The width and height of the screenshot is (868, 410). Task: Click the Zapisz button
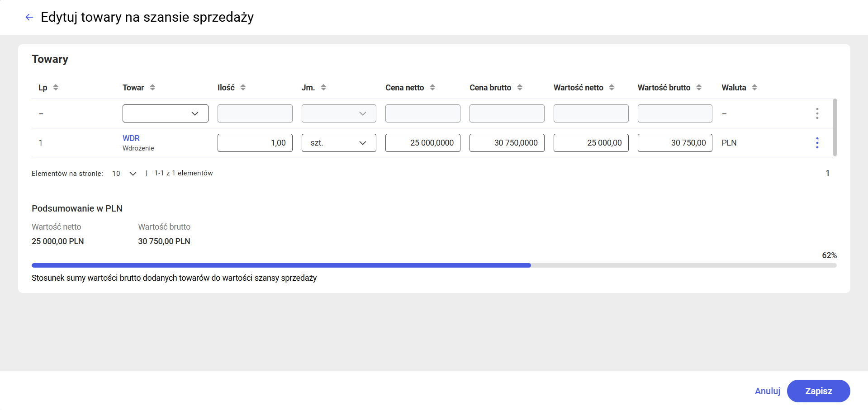click(x=818, y=391)
